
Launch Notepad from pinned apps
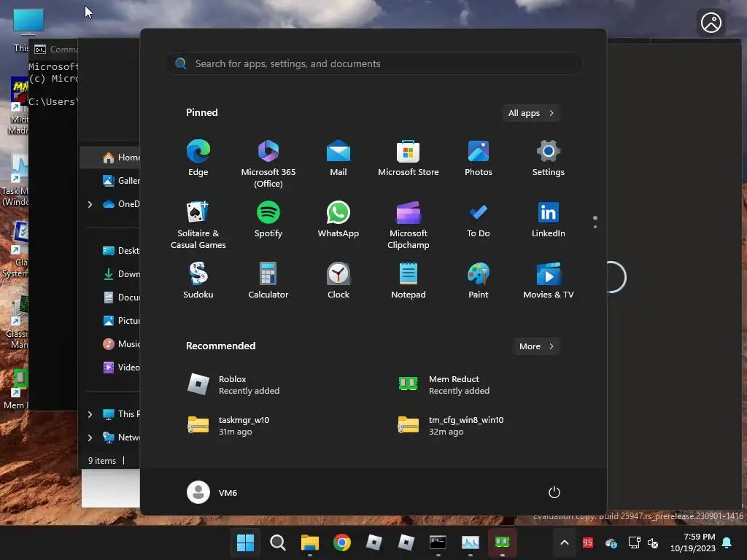(409, 281)
